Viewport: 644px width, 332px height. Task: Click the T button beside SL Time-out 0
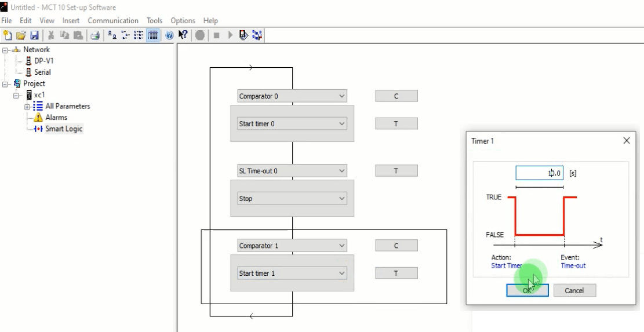(396, 170)
